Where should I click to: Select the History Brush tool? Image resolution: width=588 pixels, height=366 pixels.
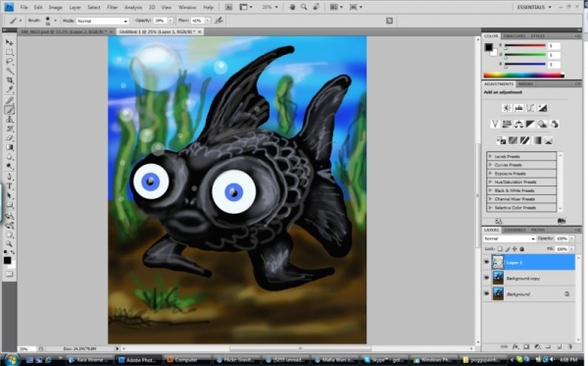pyautogui.click(x=10, y=129)
